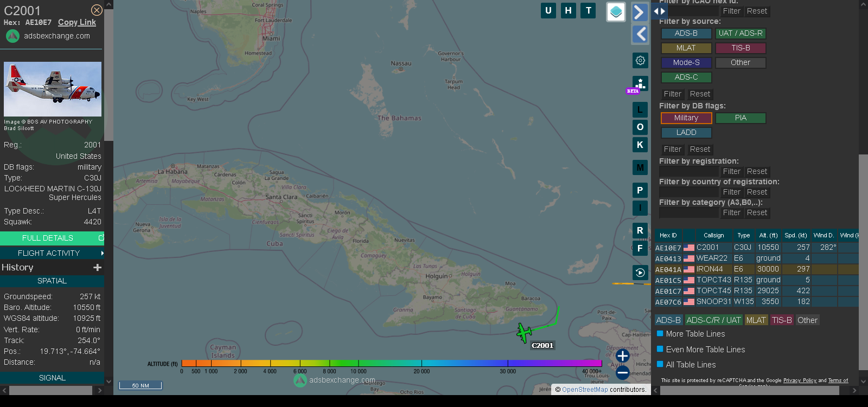The height and width of the screenshot is (407, 868).
Task: Toggle the PIA DB flag filter
Action: 741,118
